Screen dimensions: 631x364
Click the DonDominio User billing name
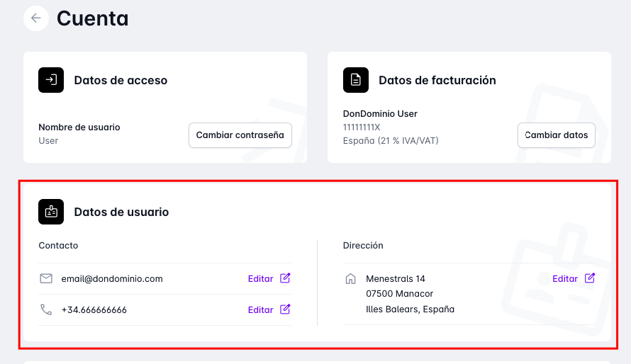tap(380, 114)
